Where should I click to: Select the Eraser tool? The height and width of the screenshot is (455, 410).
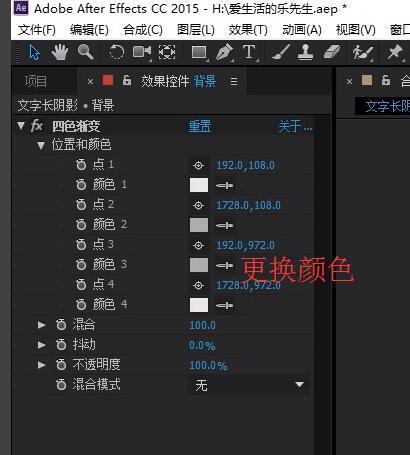pos(332,52)
